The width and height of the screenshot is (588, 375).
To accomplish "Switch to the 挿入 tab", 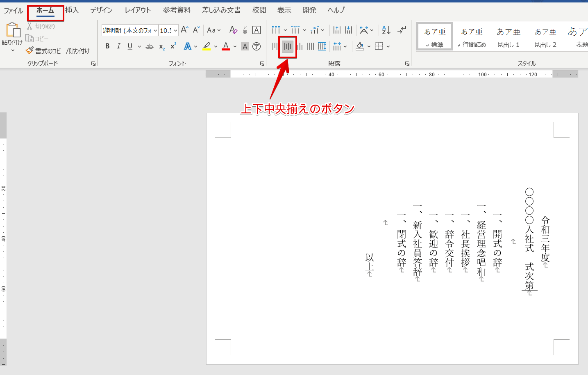I will 72,10.
